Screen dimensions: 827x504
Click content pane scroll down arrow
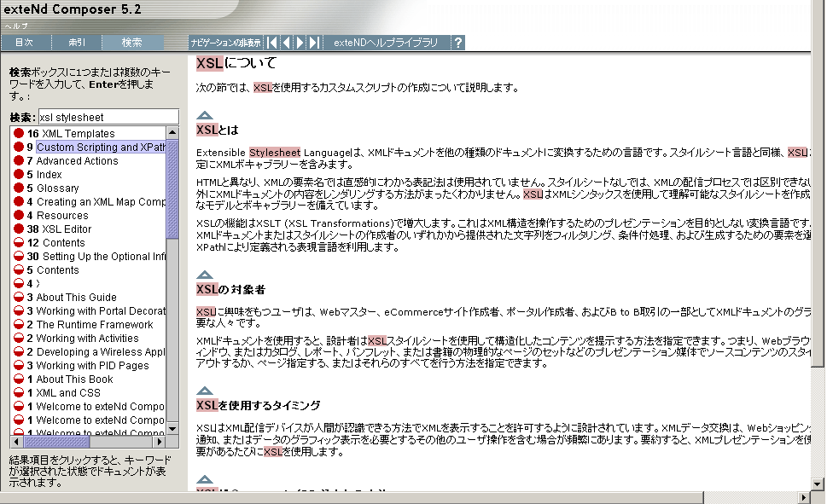[x=818, y=484]
